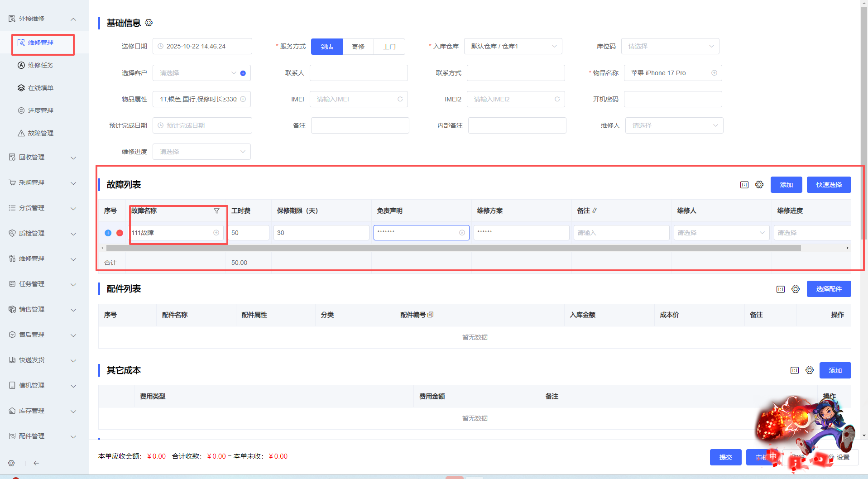Click the column width icon in 配件列表
This screenshot has height=479, width=868.
click(781, 289)
